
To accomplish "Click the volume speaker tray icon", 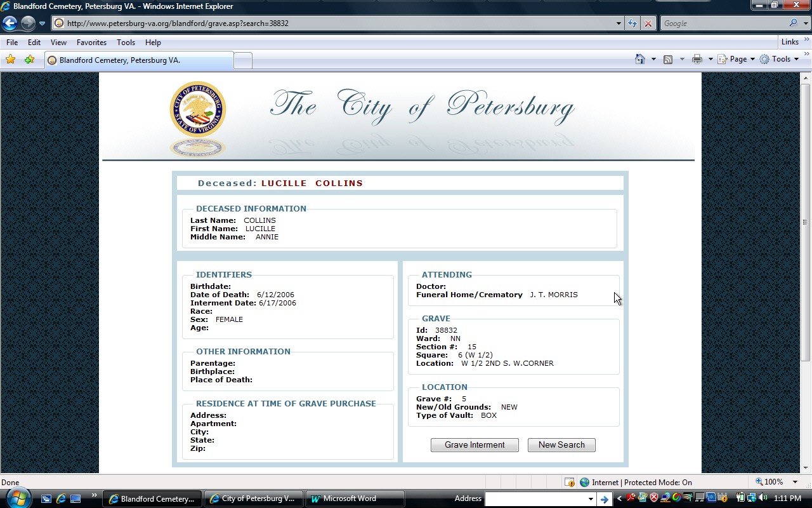I will (763, 498).
